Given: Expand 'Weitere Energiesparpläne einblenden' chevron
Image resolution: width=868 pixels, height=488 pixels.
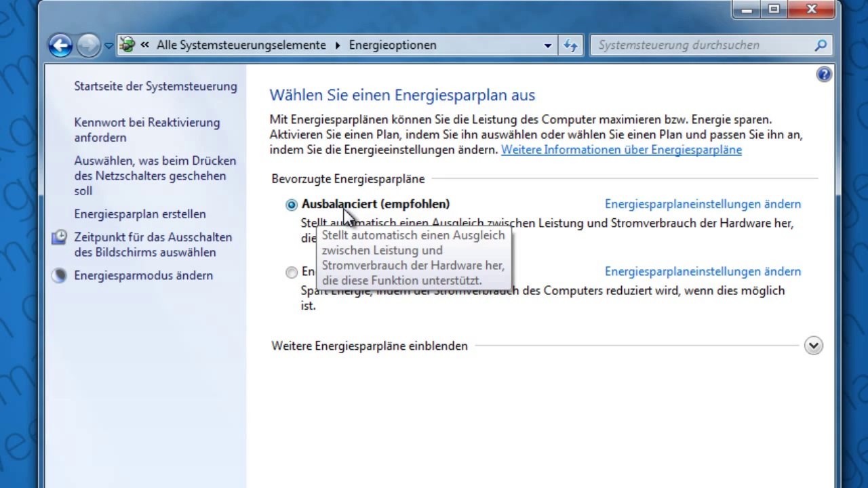Looking at the screenshot, I should [x=814, y=346].
